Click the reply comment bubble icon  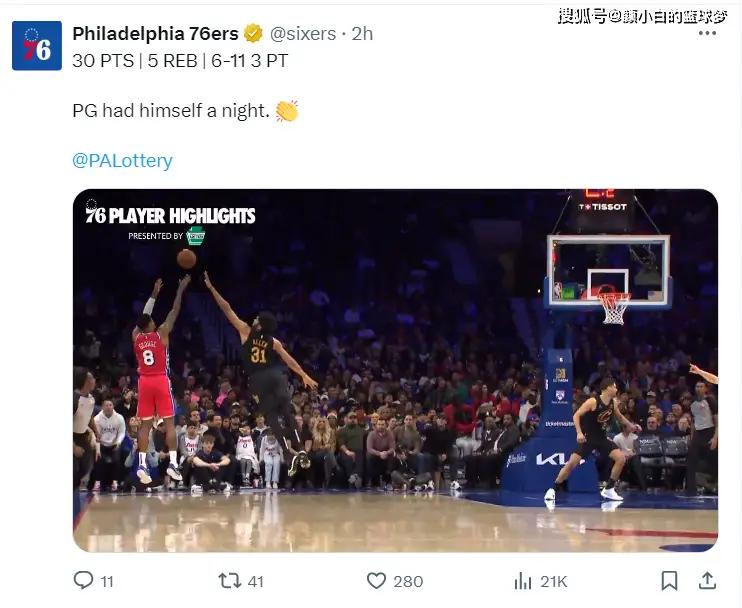click(x=84, y=580)
